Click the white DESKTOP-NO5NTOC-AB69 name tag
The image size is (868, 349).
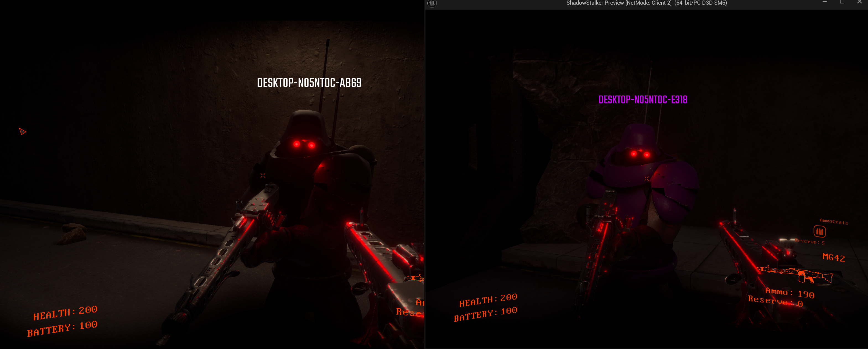click(x=309, y=82)
